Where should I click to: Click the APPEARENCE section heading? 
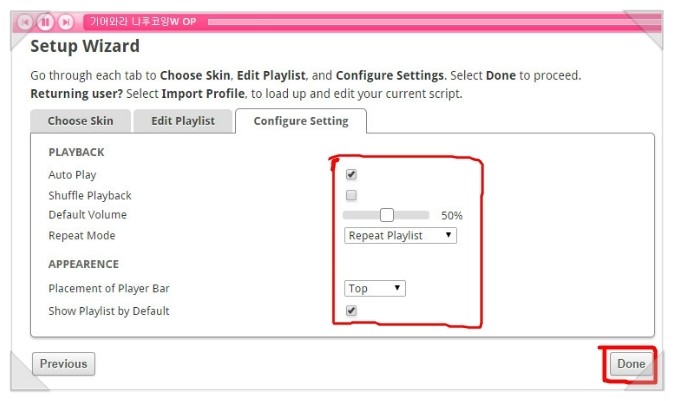(x=83, y=264)
